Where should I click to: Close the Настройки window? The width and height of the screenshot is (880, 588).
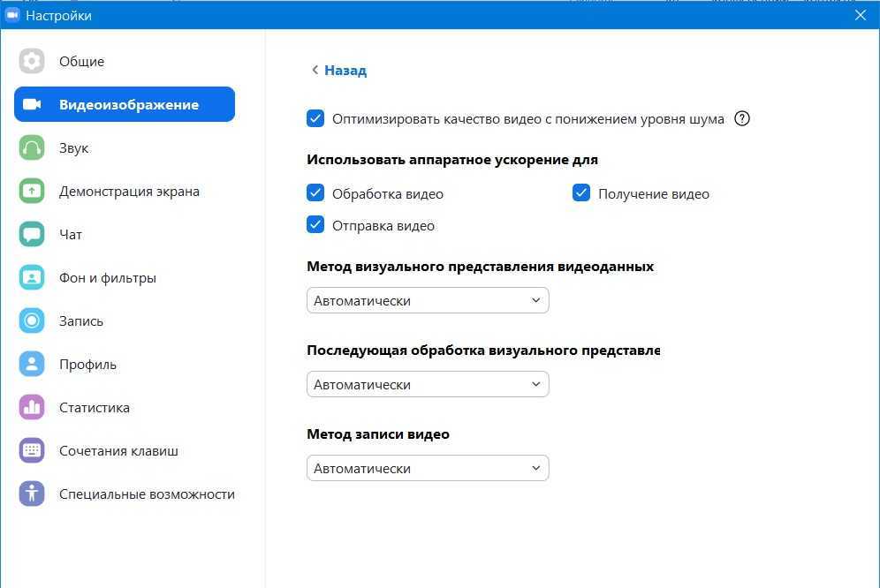pyautogui.click(x=861, y=15)
